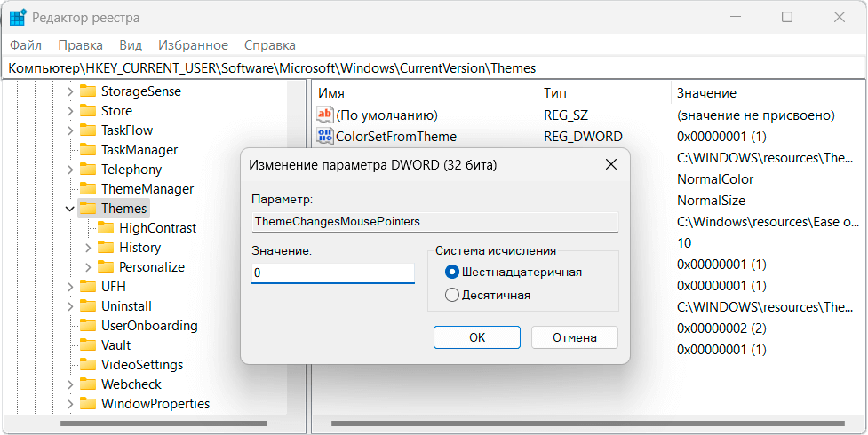Click the WindowProperties folder icon
Viewport: 868px width, 435px height.
[x=87, y=404]
